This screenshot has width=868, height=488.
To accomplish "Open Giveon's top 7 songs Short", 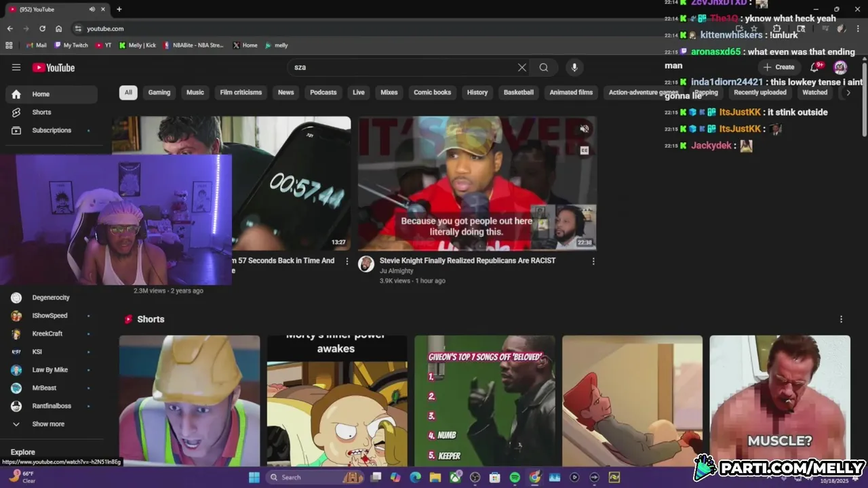I will coord(485,401).
